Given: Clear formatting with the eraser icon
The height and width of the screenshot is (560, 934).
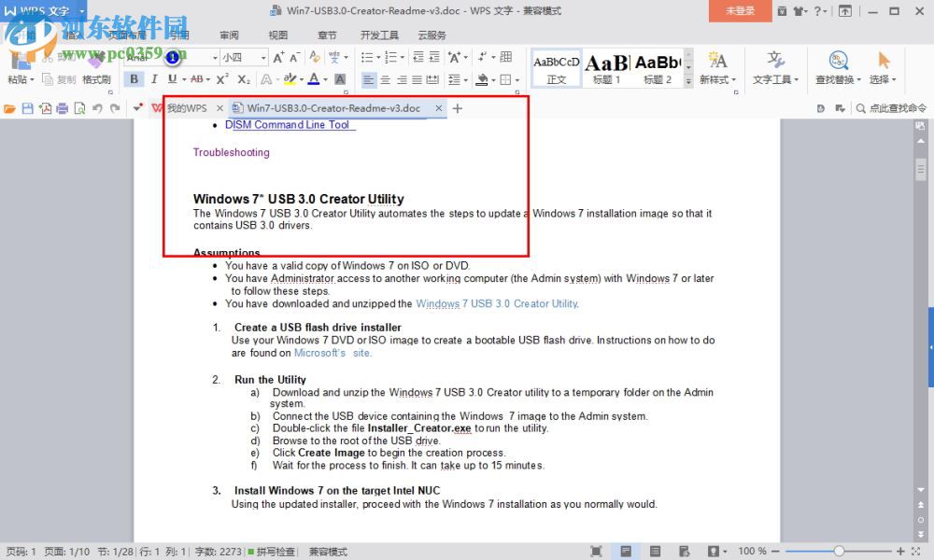Looking at the screenshot, I should pyautogui.click(x=315, y=57).
